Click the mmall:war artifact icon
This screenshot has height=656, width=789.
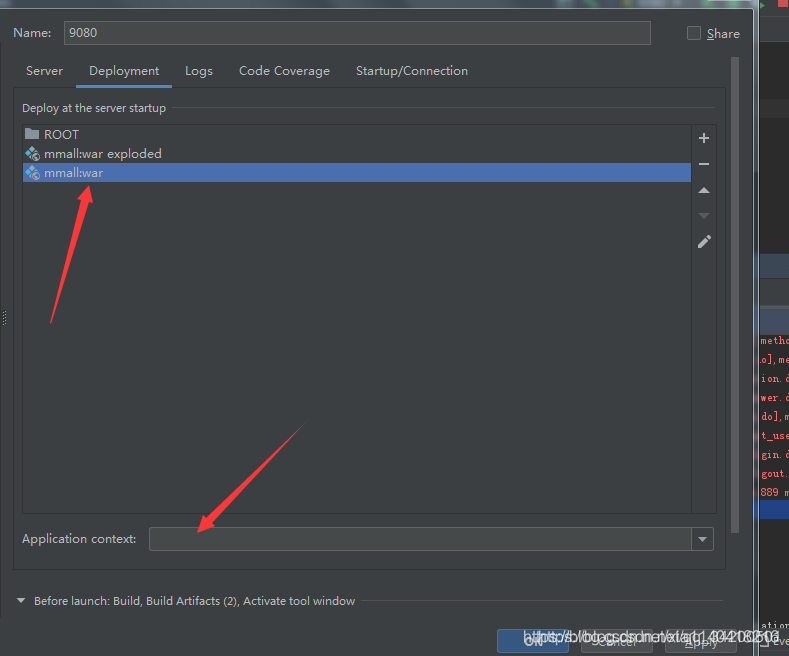32,173
